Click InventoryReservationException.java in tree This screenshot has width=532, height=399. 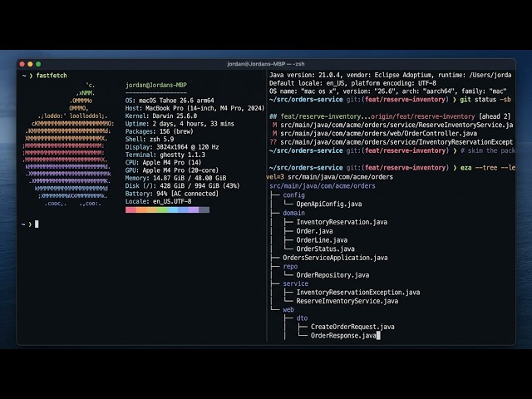[358, 292]
